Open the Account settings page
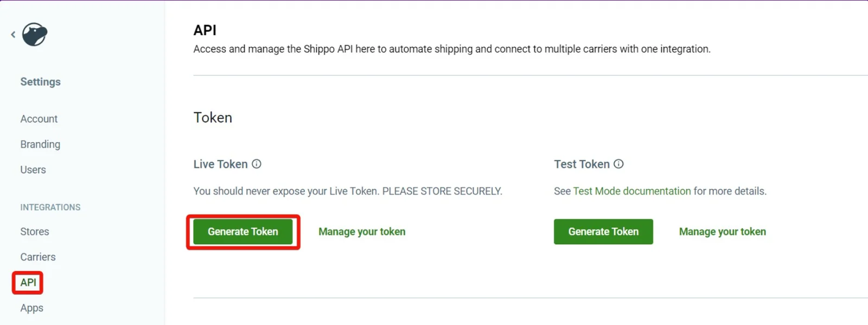Viewport: 868px width, 325px height. coord(39,119)
